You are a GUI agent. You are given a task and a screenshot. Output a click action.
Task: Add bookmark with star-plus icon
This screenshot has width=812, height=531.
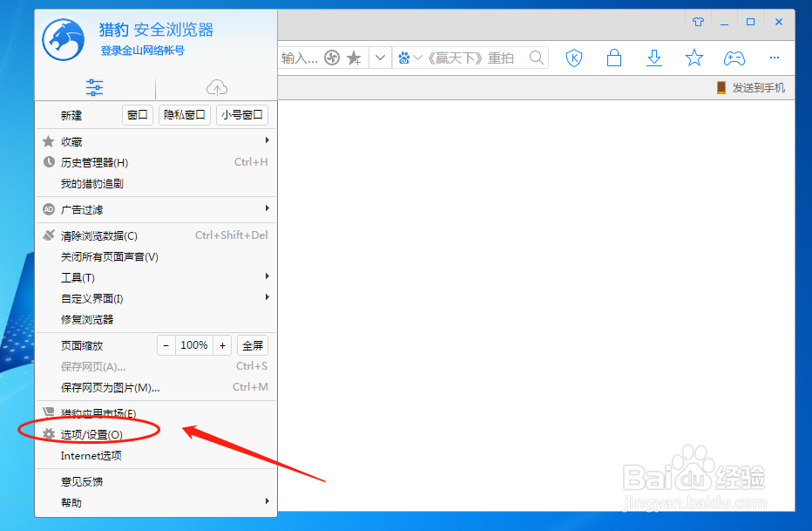[x=355, y=58]
